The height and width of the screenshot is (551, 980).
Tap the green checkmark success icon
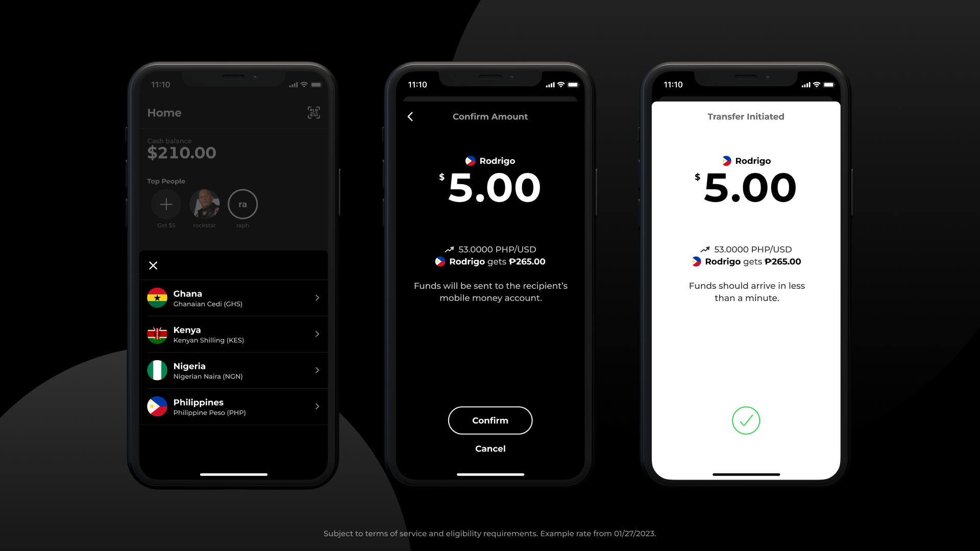tap(746, 420)
